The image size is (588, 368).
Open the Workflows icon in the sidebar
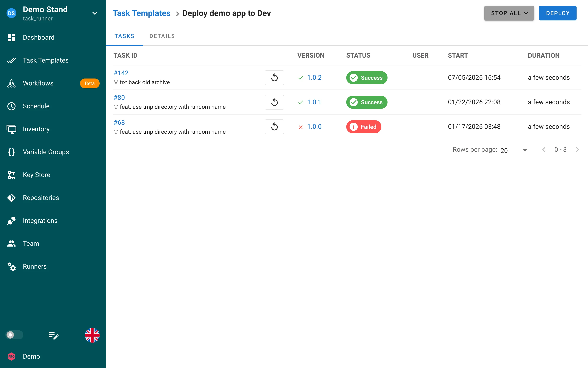coord(11,83)
